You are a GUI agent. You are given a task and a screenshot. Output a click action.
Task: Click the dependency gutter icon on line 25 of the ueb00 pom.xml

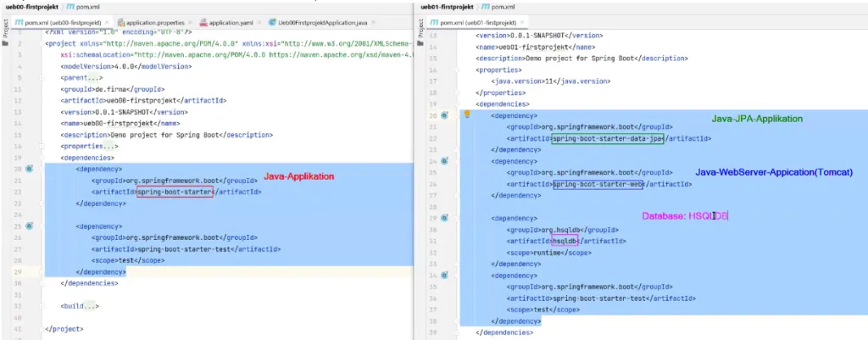30,226
